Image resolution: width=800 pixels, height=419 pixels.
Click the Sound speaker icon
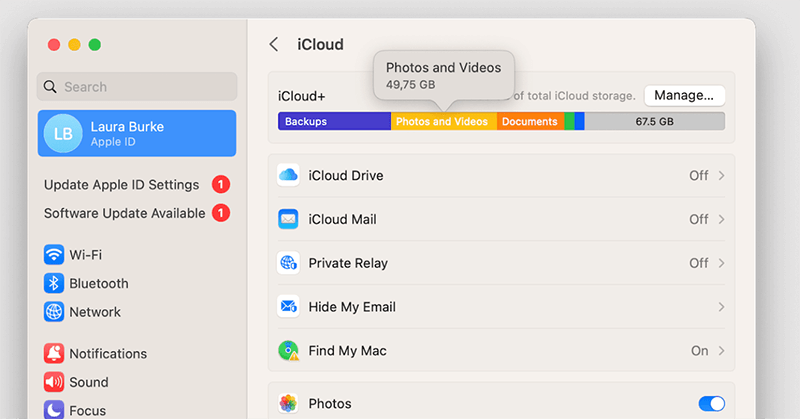coord(54,382)
